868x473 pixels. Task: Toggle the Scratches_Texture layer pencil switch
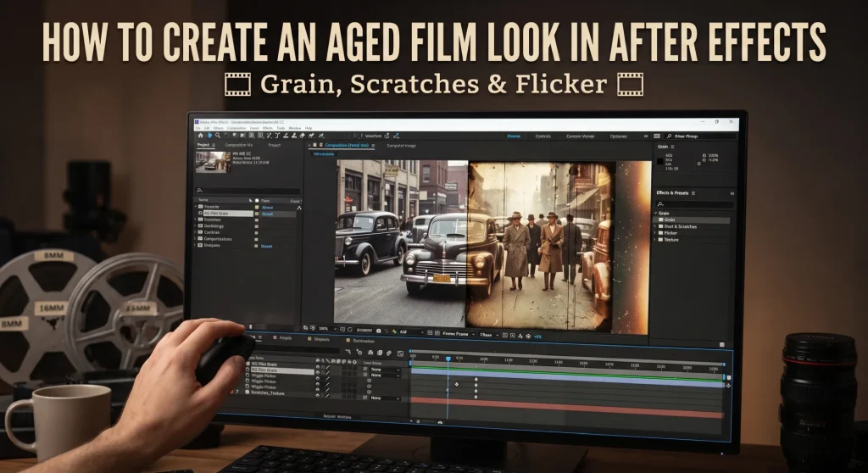pos(328,396)
